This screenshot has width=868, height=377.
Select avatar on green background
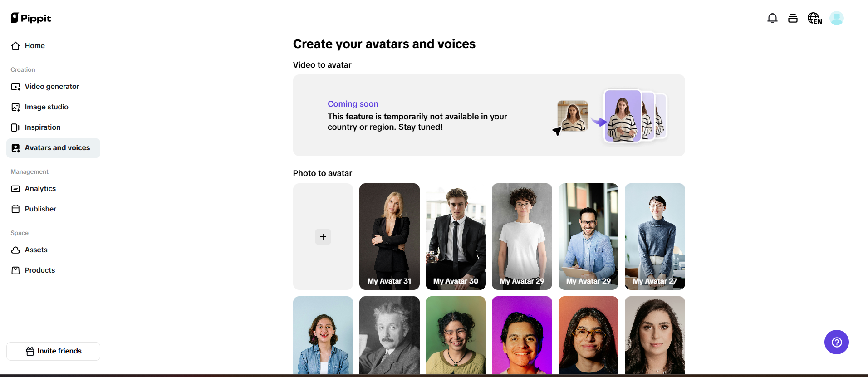click(x=456, y=335)
